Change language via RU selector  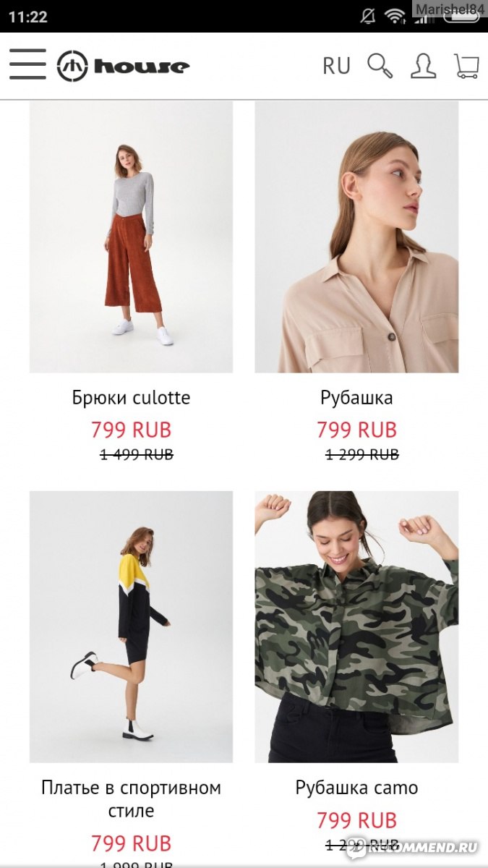click(336, 67)
